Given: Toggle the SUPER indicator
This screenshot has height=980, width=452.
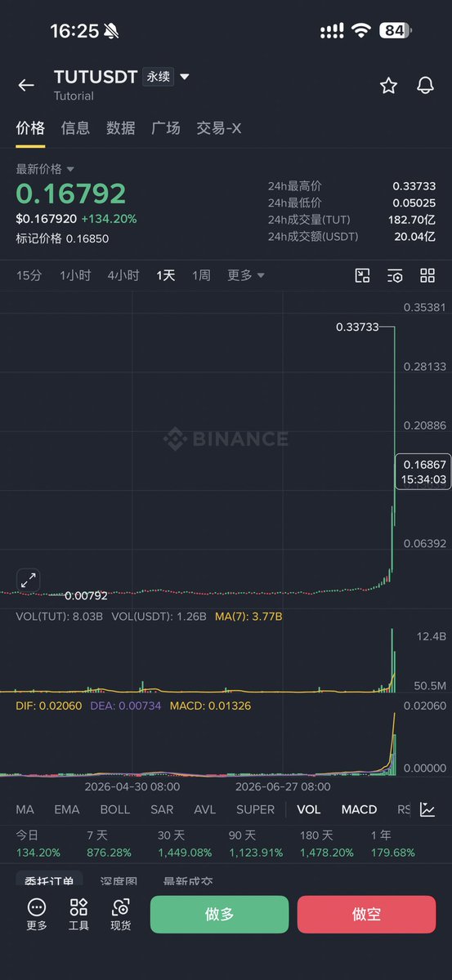Looking at the screenshot, I should [x=255, y=809].
